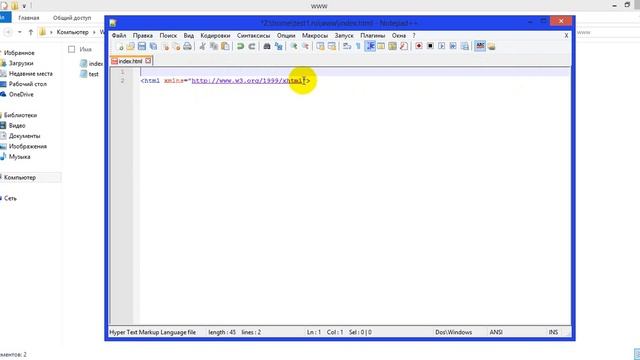
Task: Click the Replace toolbar icon
Action: (x=278, y=47)
